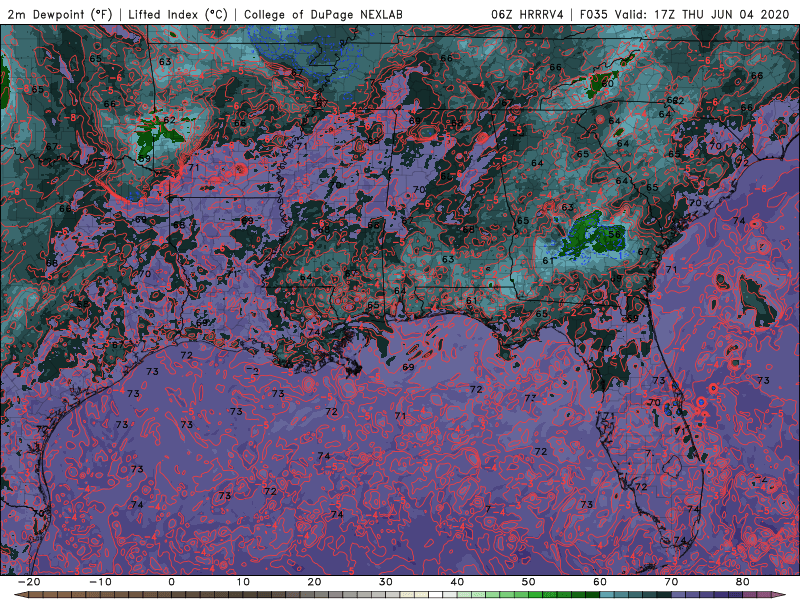The width and height of the screenshot is (800, 600).
Task: Pick the white swatch in the color bar
Action: 435,594
